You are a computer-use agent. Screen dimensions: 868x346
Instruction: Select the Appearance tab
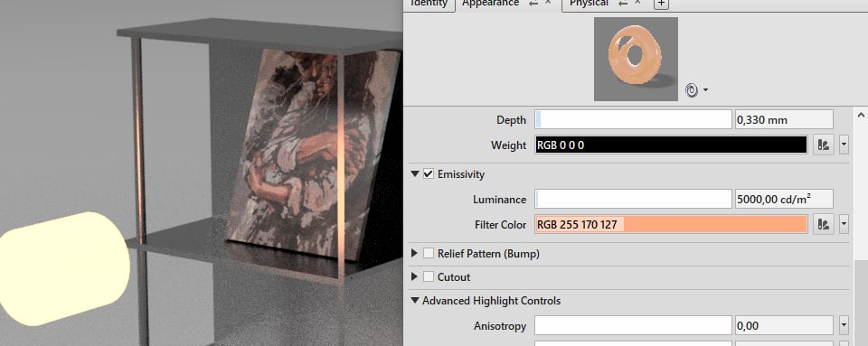(490, 4)
